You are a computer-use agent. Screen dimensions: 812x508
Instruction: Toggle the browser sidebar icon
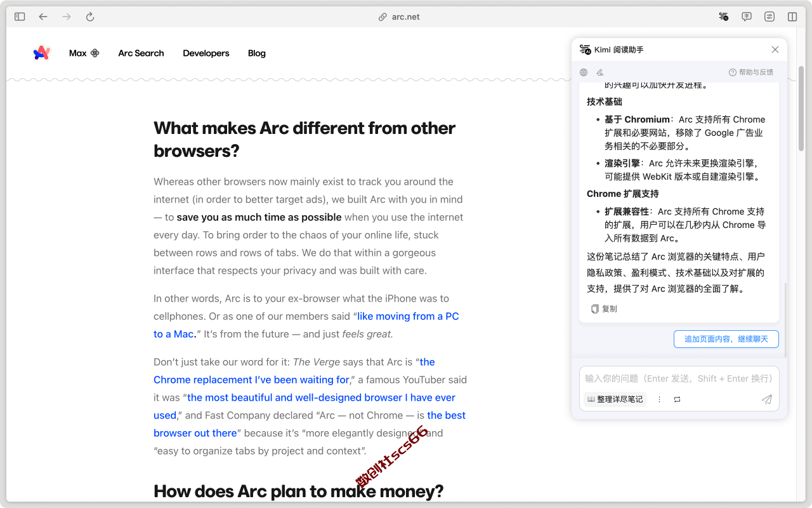pyautogui.click(x=20, y=17)
